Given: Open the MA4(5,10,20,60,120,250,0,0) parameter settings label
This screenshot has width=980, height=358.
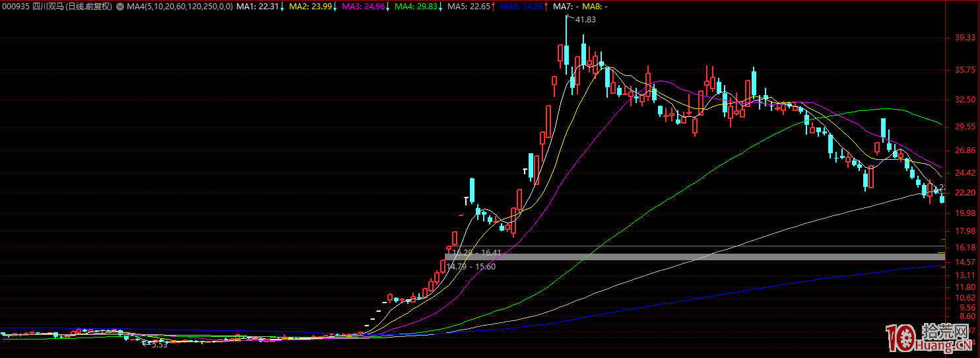Looking at the screenshot, I should 180,6.
